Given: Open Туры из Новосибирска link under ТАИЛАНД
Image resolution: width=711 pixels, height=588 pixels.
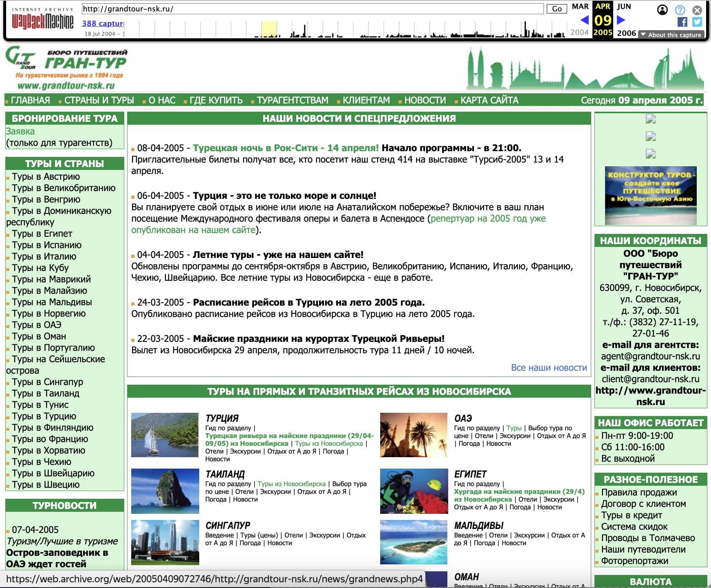Looking at the screenshot, I should [x=292, y=484].
